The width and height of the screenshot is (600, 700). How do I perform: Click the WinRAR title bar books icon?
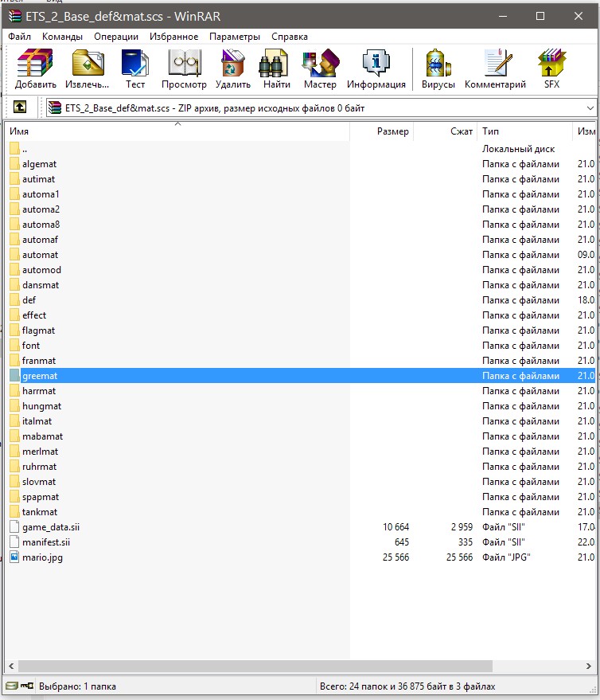coord(14,17)
